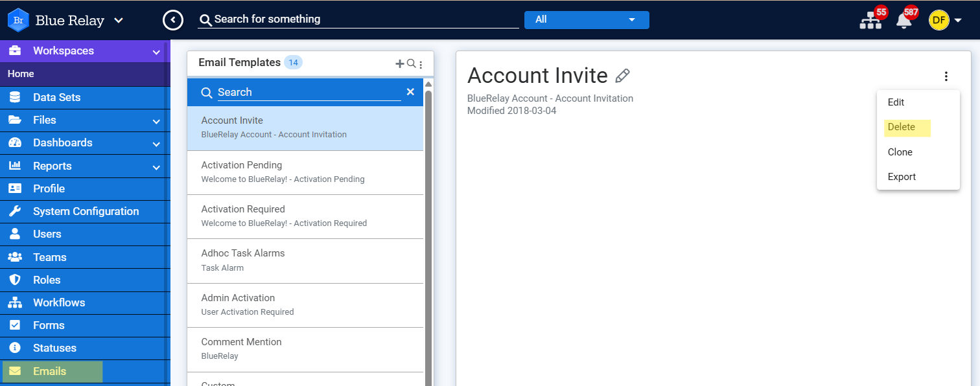
Task: Click the Roles shield icon
Action: 15,280
